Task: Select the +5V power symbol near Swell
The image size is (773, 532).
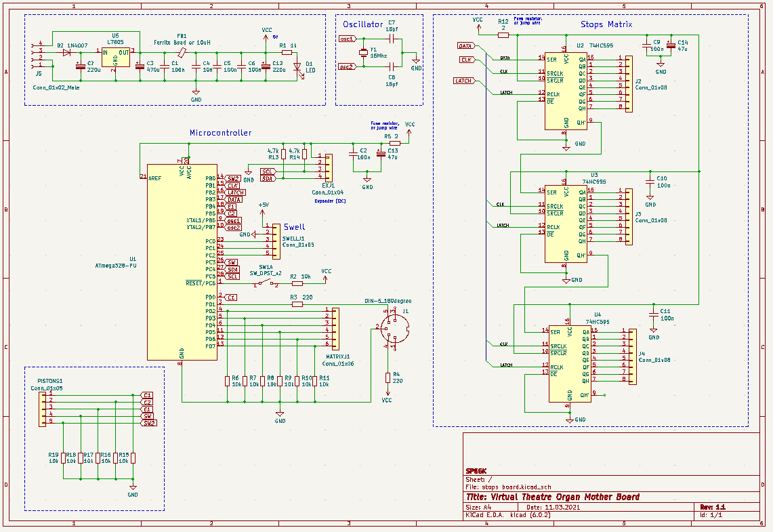Action: (x=263, y=209)
